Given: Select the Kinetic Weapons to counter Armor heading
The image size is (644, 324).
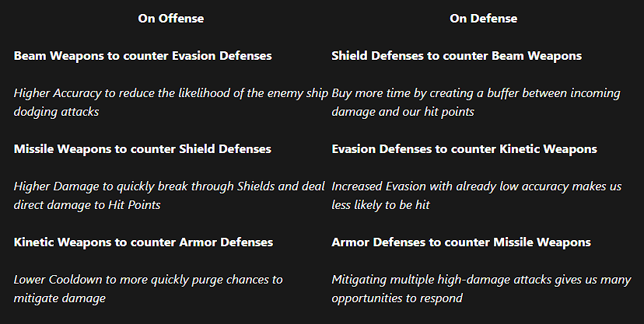Looking at the screenshot, I should pos(143,242).
